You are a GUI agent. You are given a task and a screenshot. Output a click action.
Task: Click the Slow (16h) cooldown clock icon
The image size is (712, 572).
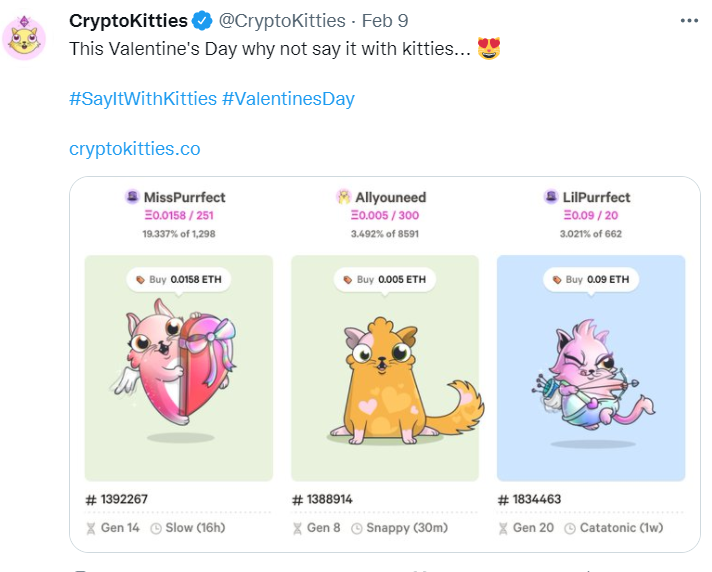(x=156, y=528)
